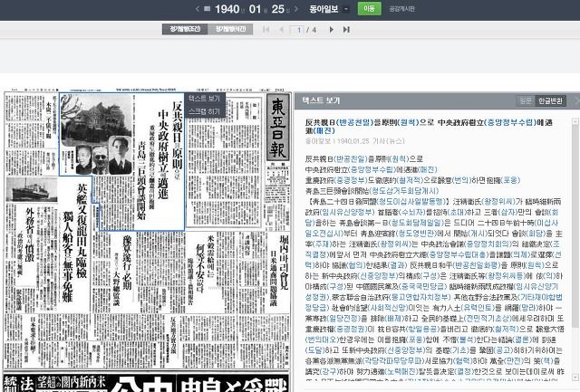
Task: Click the article title in text panel
Action: [429, 126]
